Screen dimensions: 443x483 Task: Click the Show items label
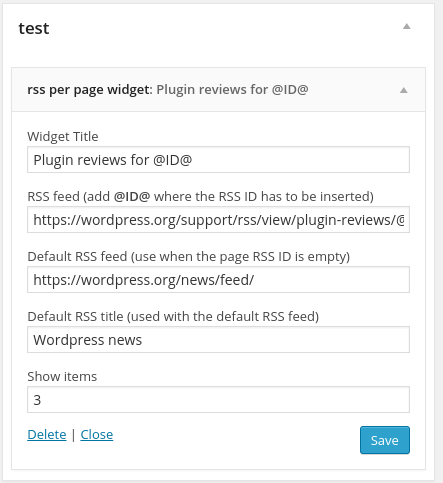(x=62, y=377)
